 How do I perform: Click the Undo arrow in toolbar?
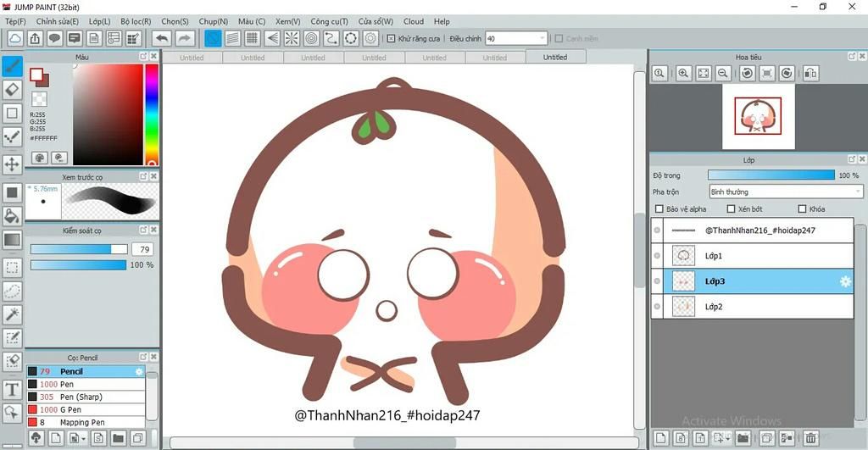point(161,38)
